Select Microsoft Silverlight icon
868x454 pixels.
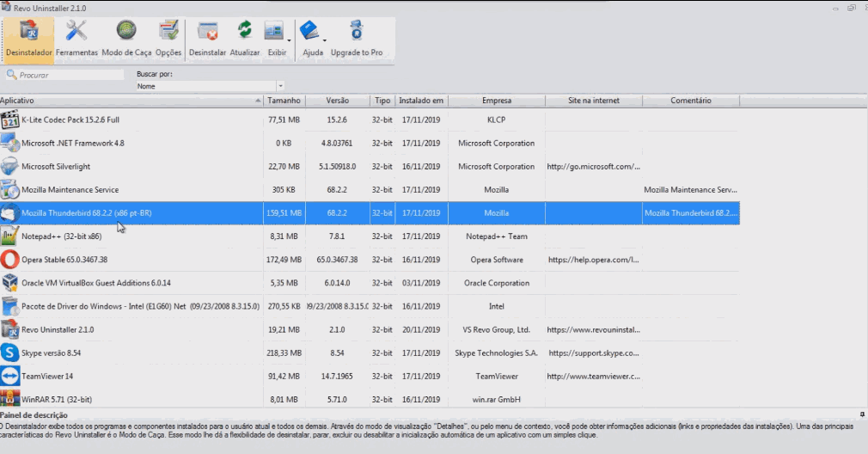click(x=10, y=166)
